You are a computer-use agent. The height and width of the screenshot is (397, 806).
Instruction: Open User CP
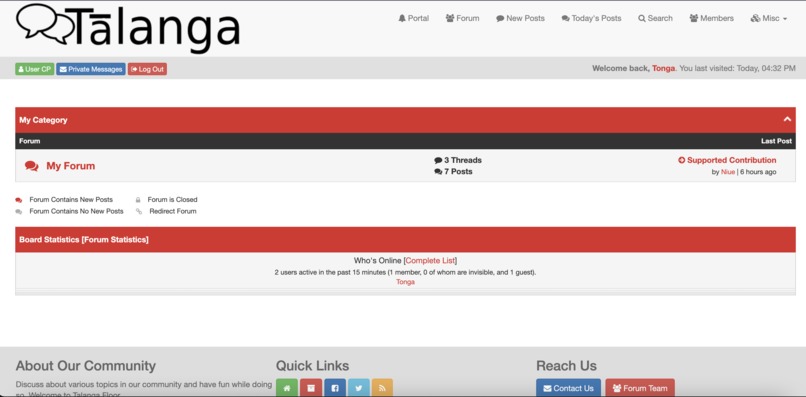point(34,69)
